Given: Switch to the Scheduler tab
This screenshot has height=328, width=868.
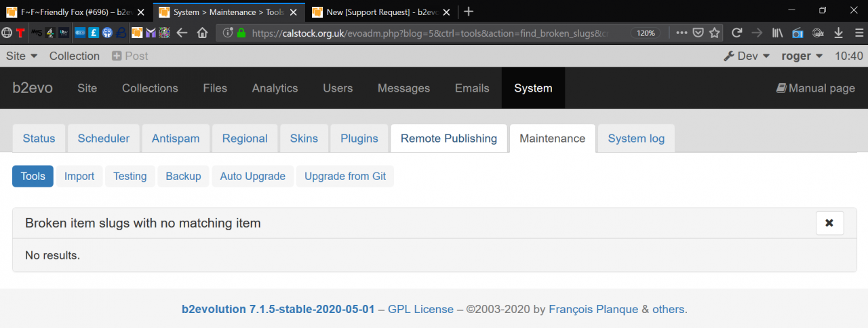Looking at the screenshot, I should point(104,138).
